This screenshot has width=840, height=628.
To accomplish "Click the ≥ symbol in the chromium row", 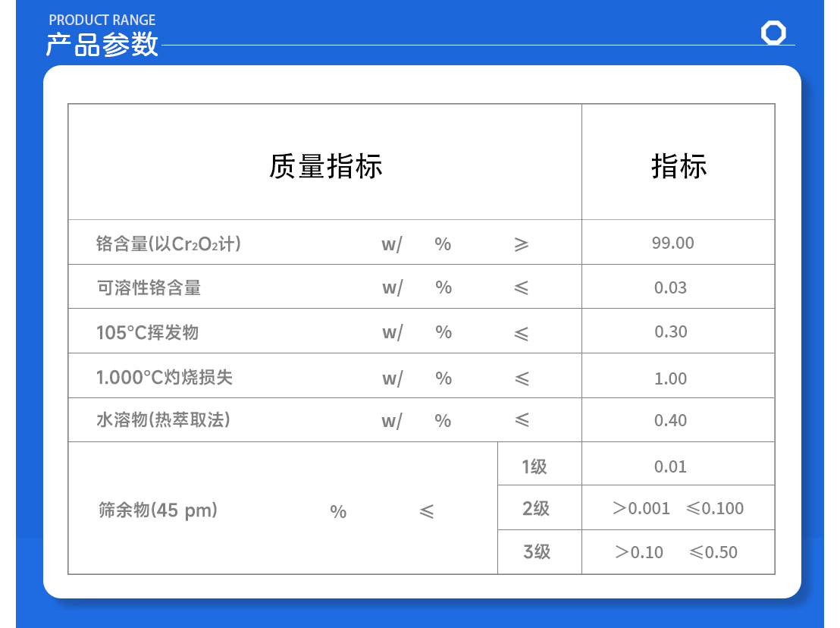I will point(521,243).
